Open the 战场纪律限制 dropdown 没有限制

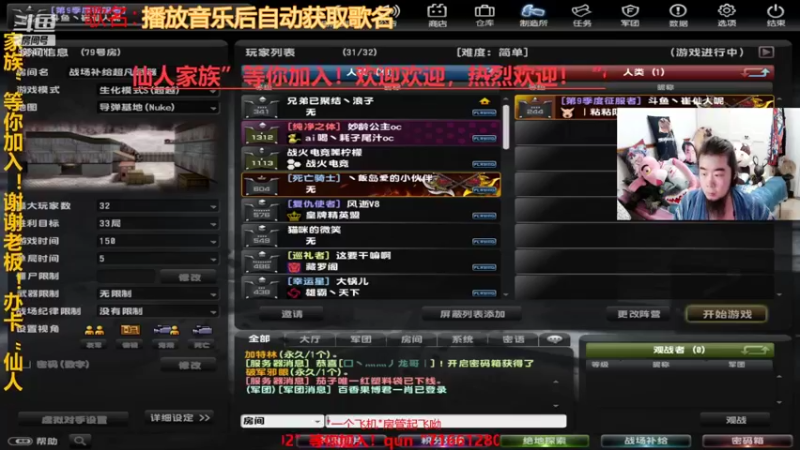coord(158,311)
